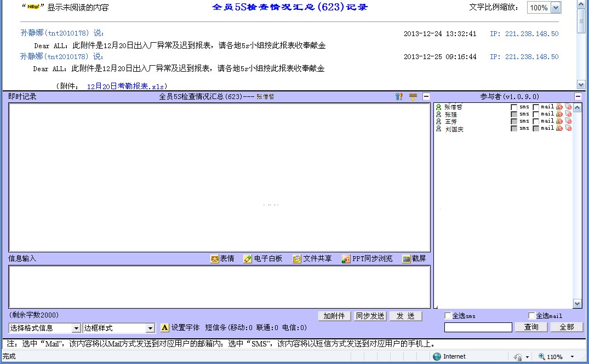Open the chat settings tools icon

399,96
